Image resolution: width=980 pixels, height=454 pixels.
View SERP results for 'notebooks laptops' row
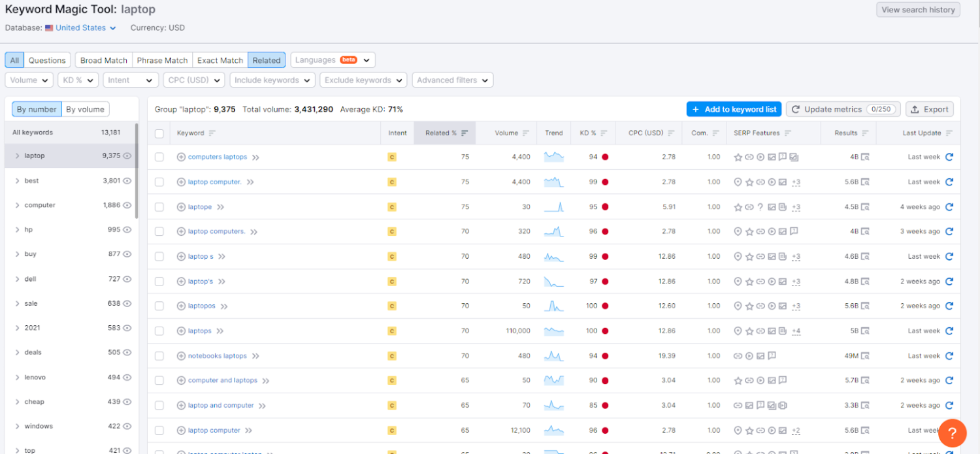tap(865, 356)
